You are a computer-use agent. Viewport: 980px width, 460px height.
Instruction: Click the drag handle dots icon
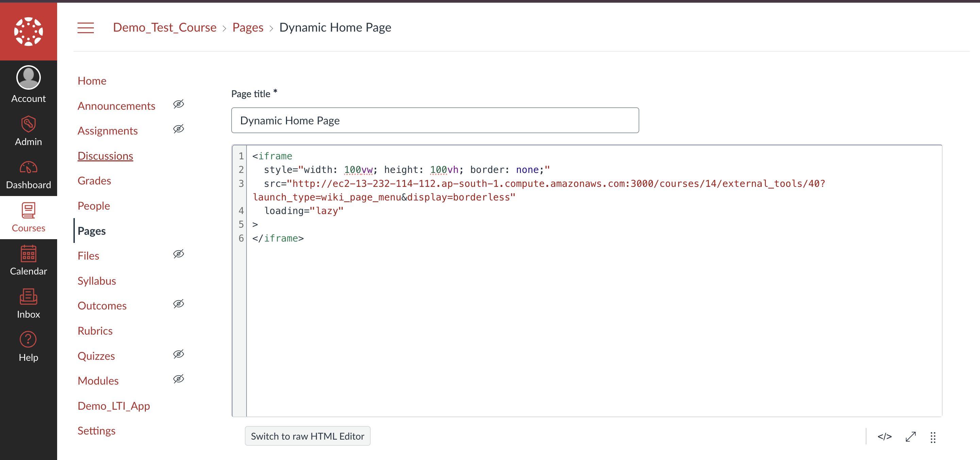(x=933, y=438)
